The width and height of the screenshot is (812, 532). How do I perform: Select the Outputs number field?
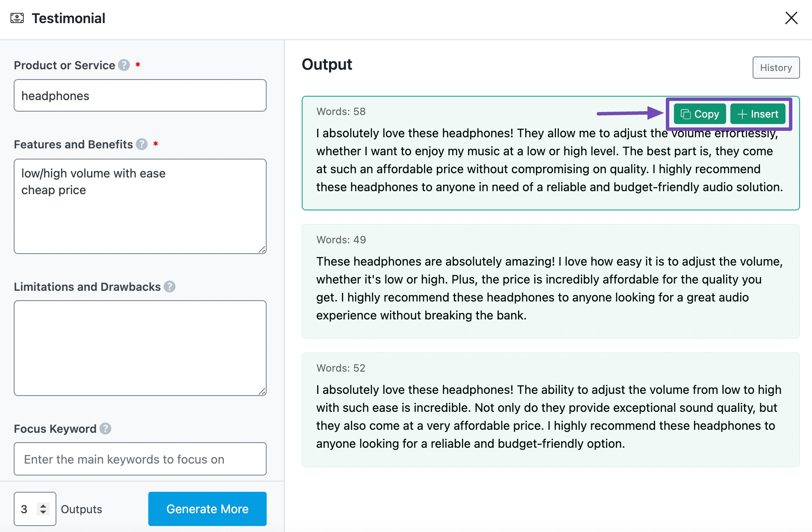[26, 508]
